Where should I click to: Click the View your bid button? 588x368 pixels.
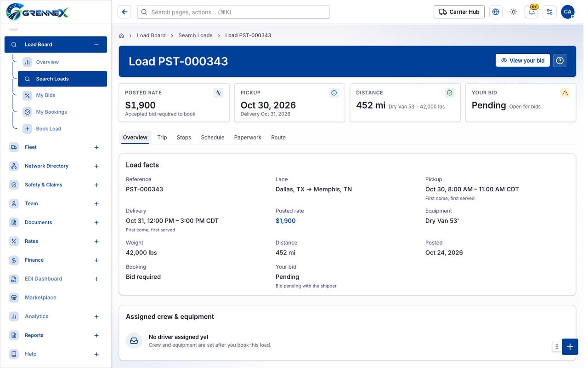tap(523, 60)
